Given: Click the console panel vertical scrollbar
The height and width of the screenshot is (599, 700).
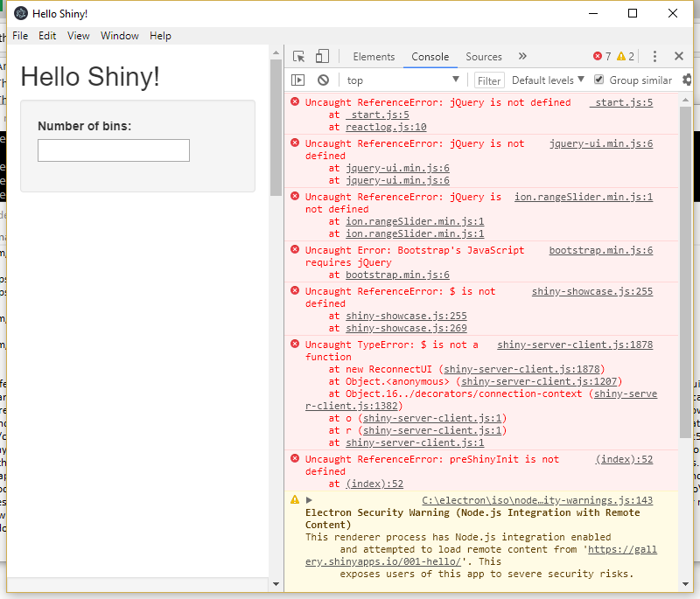Looking at the screenshot, I should 685,262.
